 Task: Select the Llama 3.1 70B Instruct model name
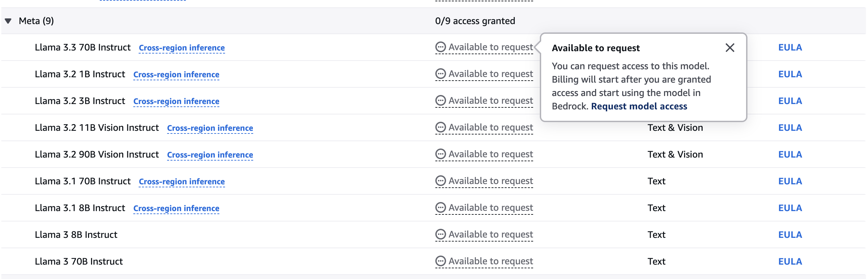pos(83,181)
